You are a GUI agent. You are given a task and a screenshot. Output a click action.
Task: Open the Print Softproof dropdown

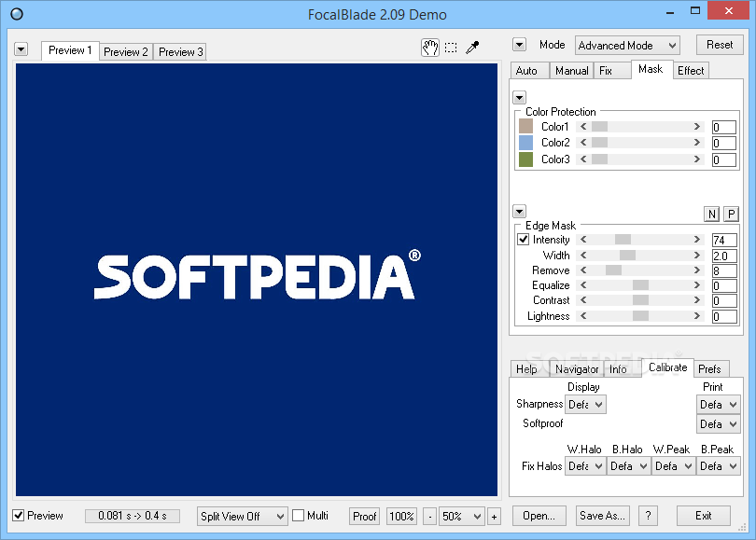point(719,424)
